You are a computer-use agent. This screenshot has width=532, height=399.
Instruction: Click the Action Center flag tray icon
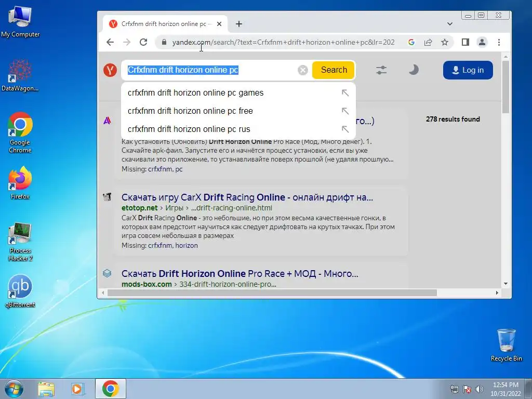point(467,389)
